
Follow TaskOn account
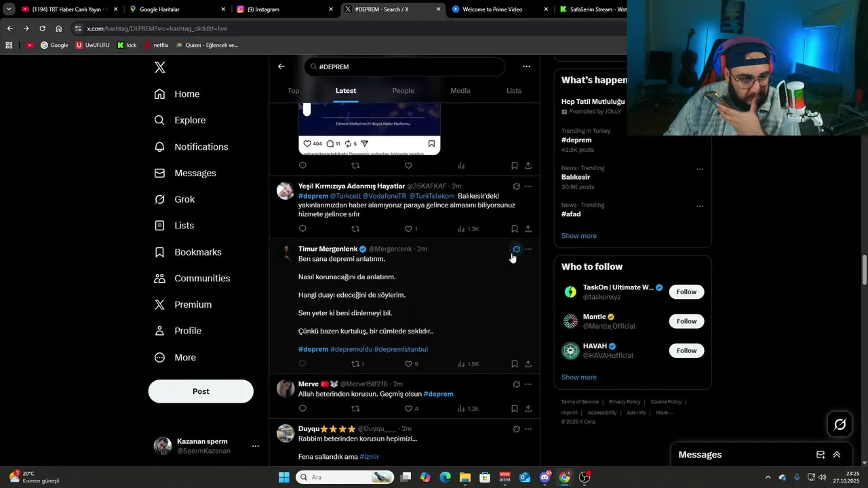click(686, 292)
